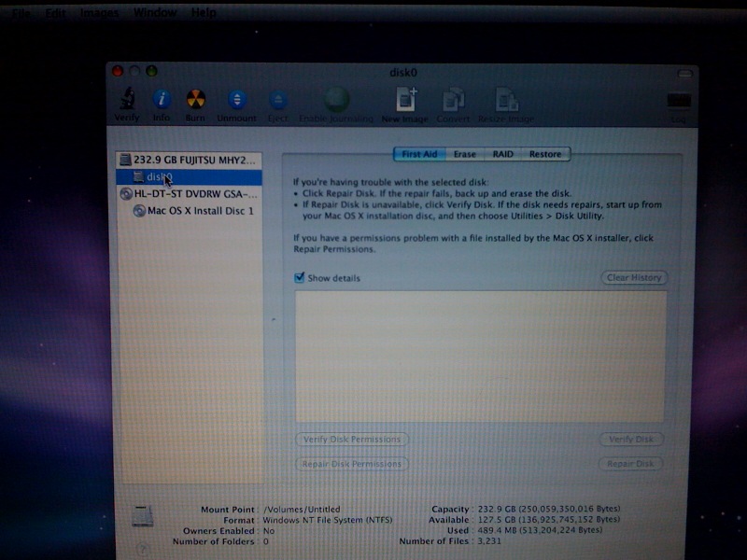This screenshot has width=747, height=560.
Task: Open the Edit menu
Action: pyautogui.click(x=55, y=13)
